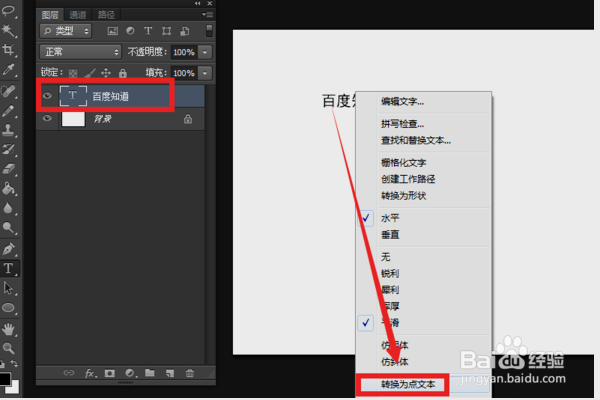Toggle lock transparent pixels

[73, 73]
